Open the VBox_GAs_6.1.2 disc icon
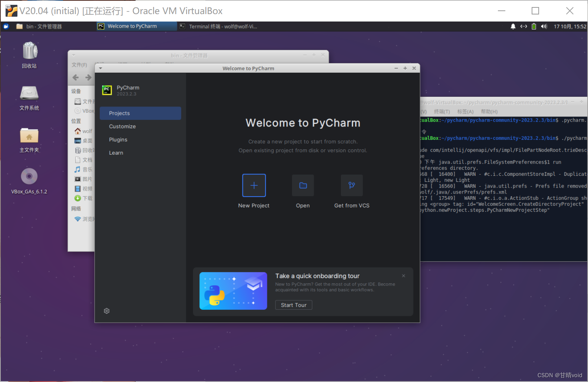Image resolution: width=588 pixels, height=382 pixels. pos(29,181)
